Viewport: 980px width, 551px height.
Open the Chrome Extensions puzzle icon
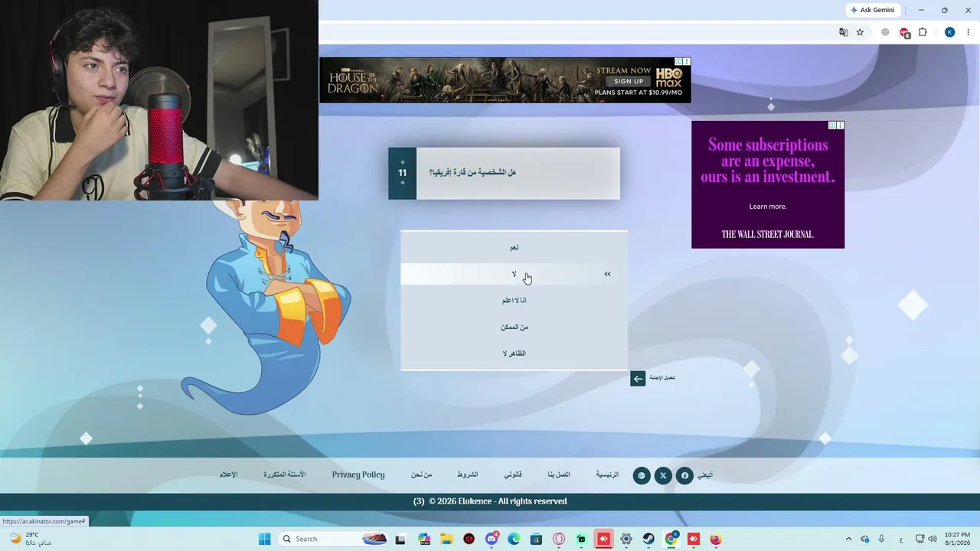923,32
